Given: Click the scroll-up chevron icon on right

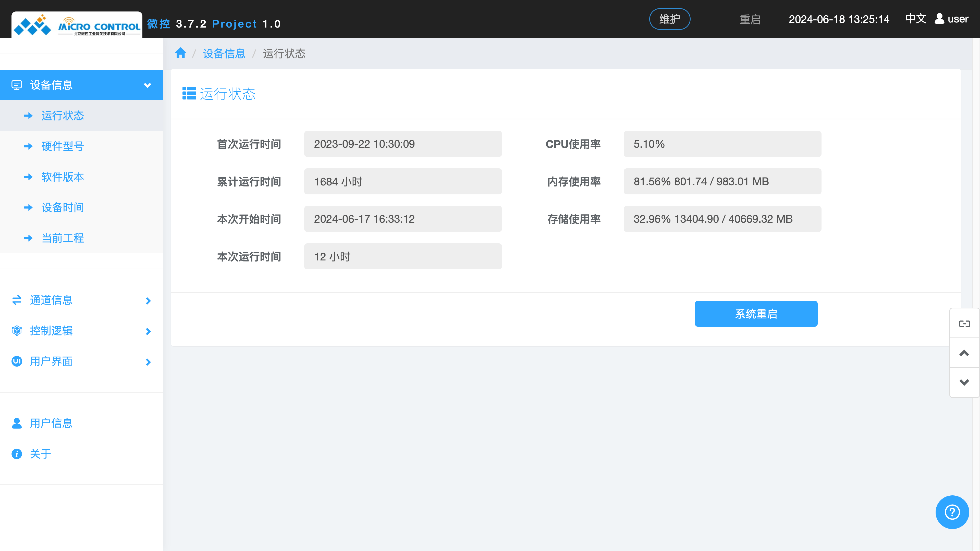Looking at the screenshot, I should pos(964,353).
